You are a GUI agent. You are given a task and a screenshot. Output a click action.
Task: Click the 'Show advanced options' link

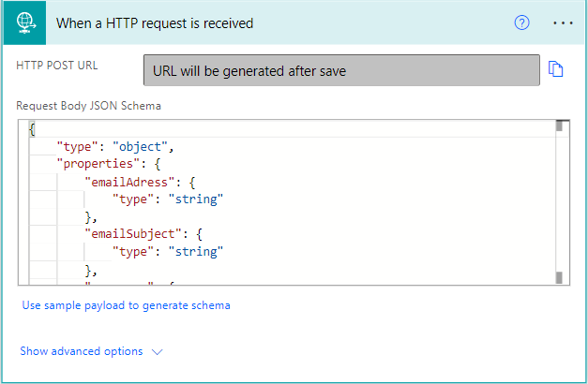pyautogui.click(x=82, y=351)
